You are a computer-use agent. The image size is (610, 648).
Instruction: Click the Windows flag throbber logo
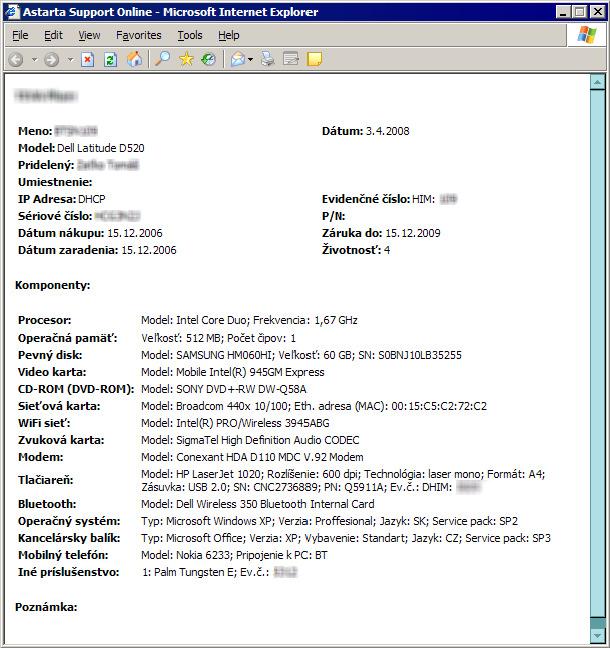coord(587,35)
